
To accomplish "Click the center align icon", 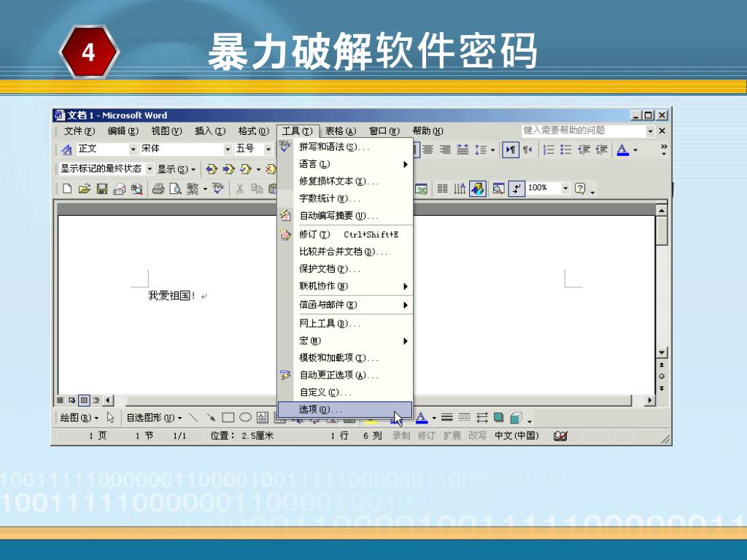I will (427, 150).
